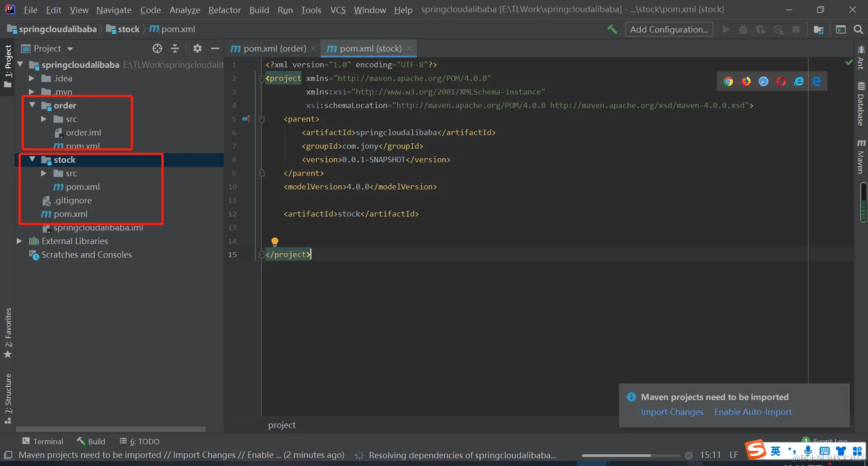Cancel the resolving dependencies background task

[689, 456]
